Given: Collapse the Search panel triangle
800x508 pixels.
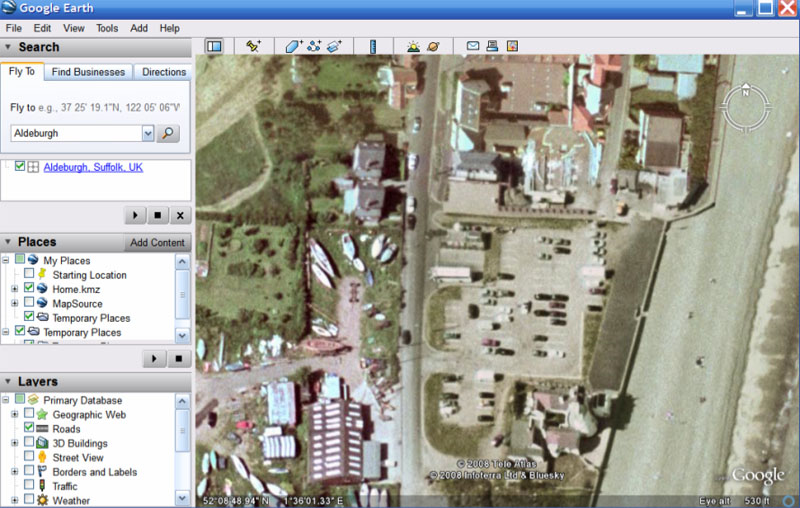Looking at the screenshot, I should [8, 47].
